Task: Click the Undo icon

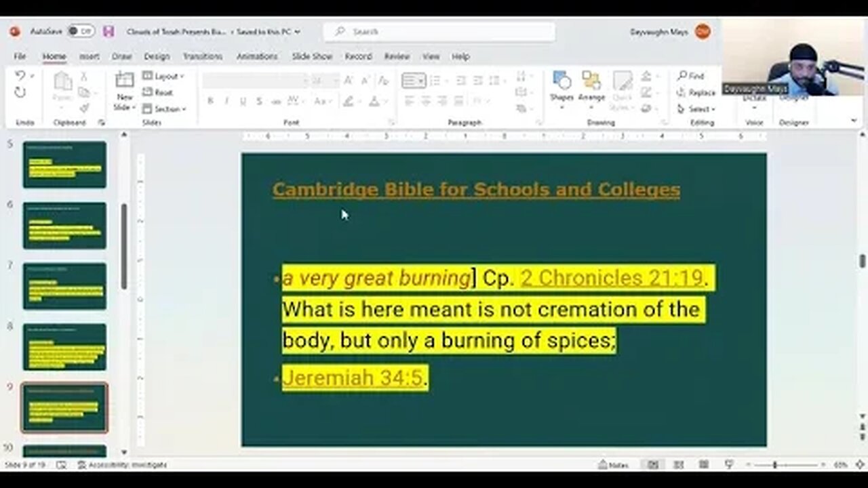Action: [20, 76]
